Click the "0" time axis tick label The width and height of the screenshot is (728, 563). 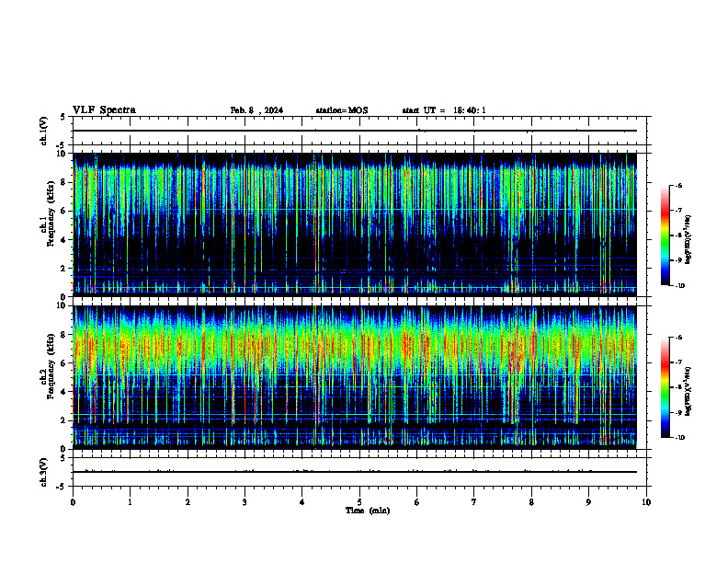click(73, 502)
